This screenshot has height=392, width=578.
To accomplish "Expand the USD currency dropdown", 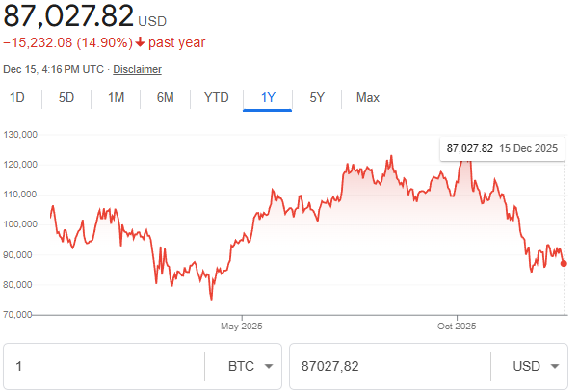I will click(529, 367).
